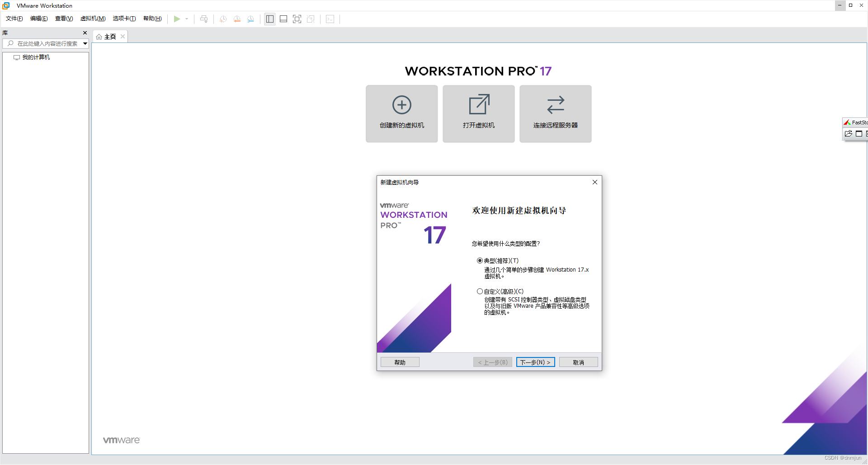Image resolution: width=868 pixels, height=465 pixels.
Task: Open the 选项卡(T) menu
Action: coord(124,19)
